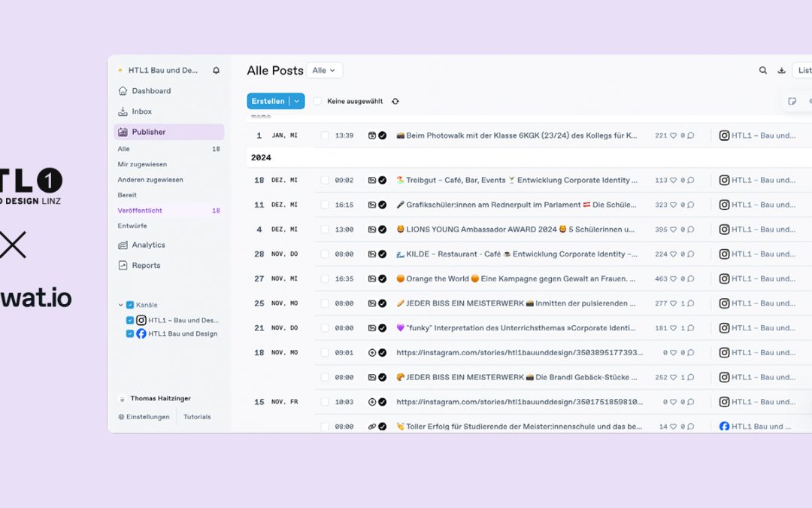Image resolution: width=812 pixels, height=508 pixels.
Task: Select checkbox of Photowalk post row
Action: point(325,135)
